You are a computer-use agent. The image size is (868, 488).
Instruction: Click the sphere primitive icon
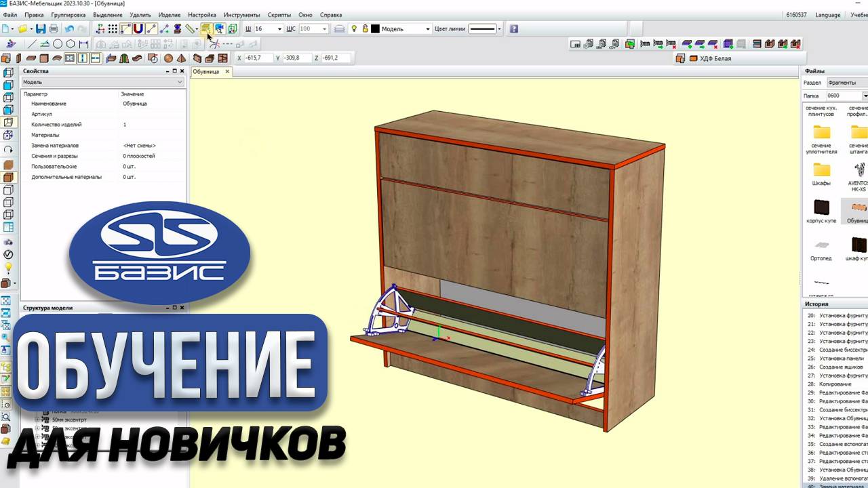[168, 58]
